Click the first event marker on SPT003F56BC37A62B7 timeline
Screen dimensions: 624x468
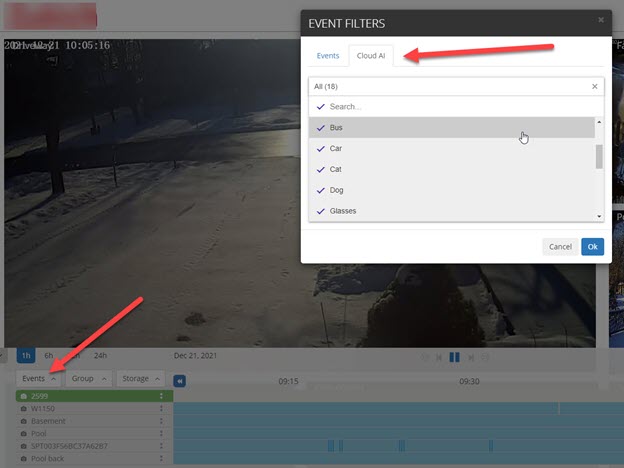(331, 446)
